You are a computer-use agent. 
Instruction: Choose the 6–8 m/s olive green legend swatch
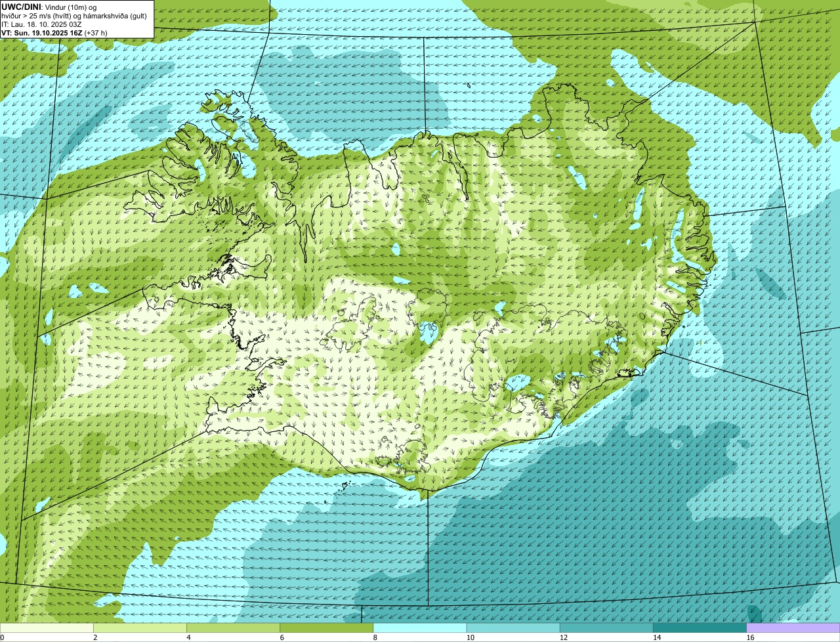pyautogui.click(x=327, y=628)
